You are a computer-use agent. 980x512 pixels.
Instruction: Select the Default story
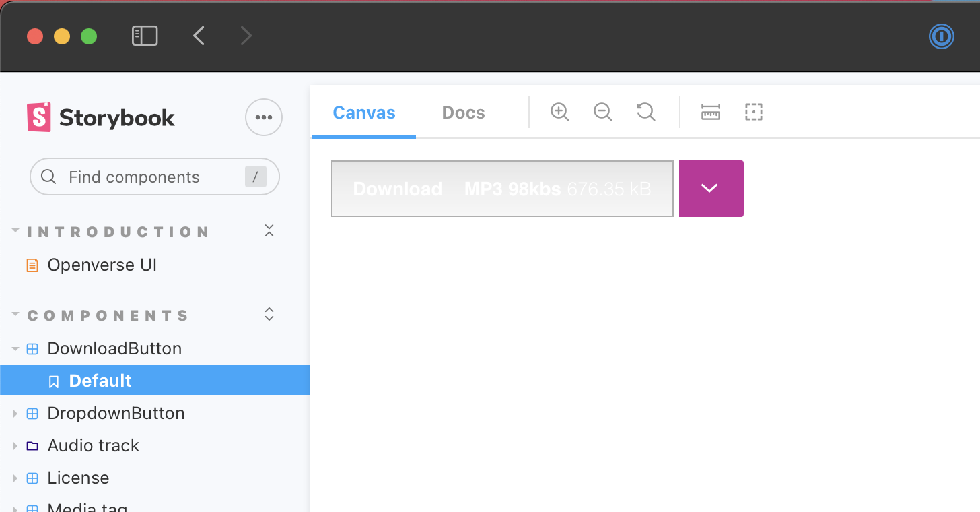coord(155,380)
